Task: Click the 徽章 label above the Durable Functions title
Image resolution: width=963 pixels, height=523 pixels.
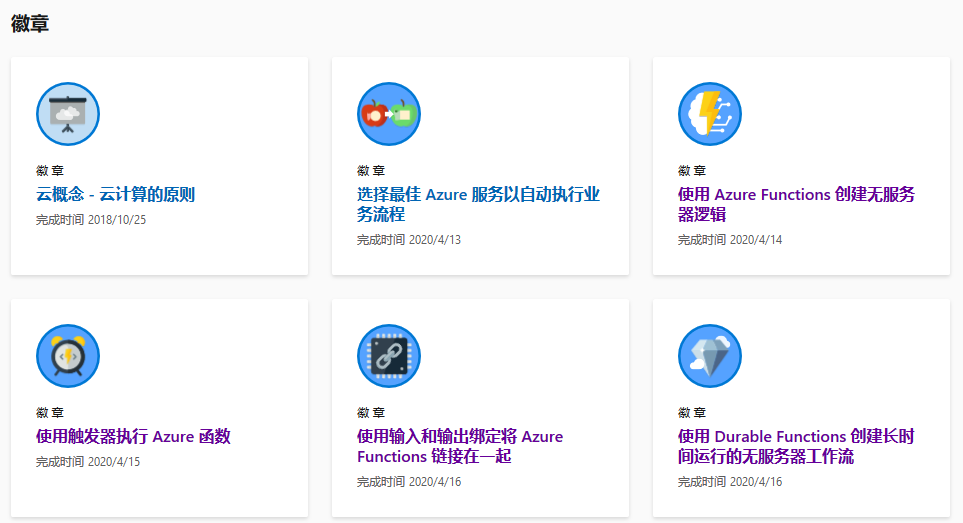Action: 692,413
